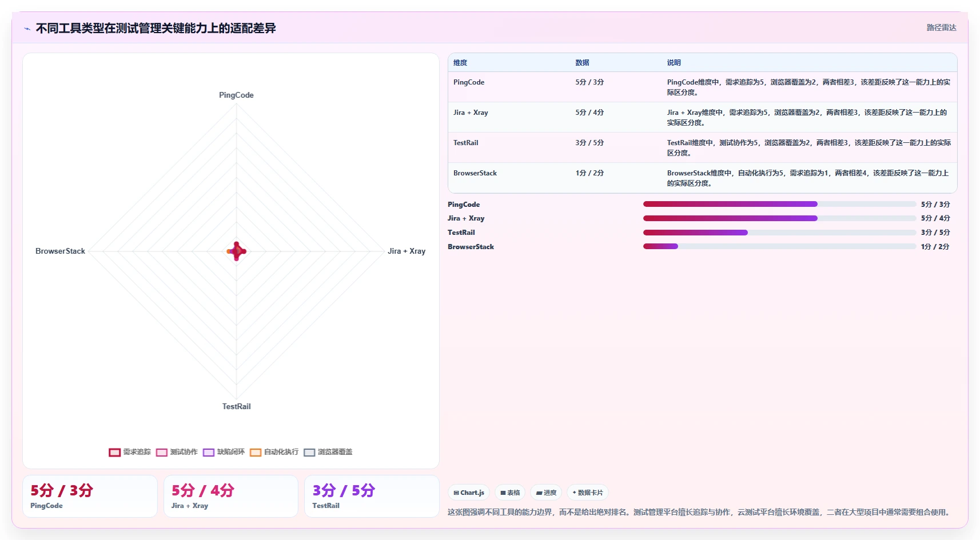Click table value 5分 / 4分 in Jira row
Screen dimensions: 980x540
click(589, 113)
